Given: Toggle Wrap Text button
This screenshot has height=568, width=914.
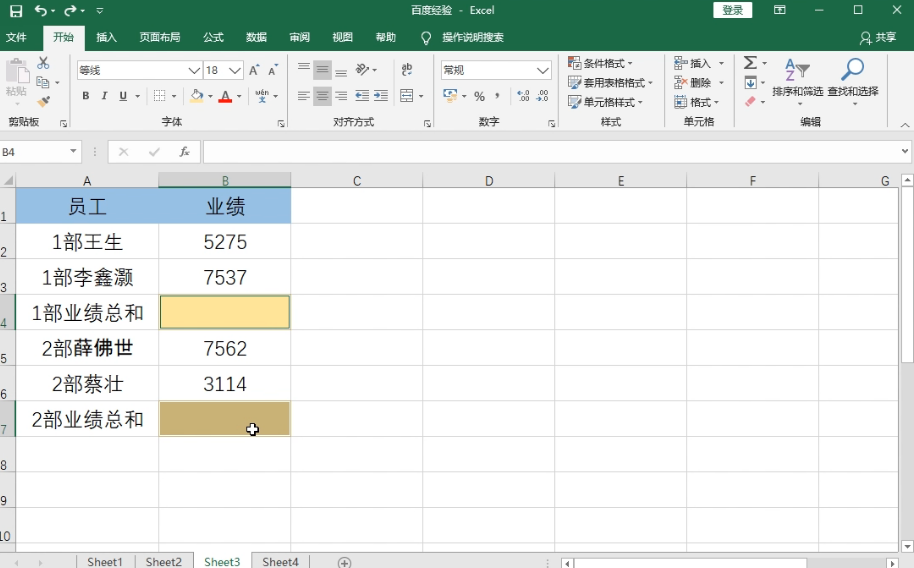Looking at the screenshot, I should click(x=407, y=69).
